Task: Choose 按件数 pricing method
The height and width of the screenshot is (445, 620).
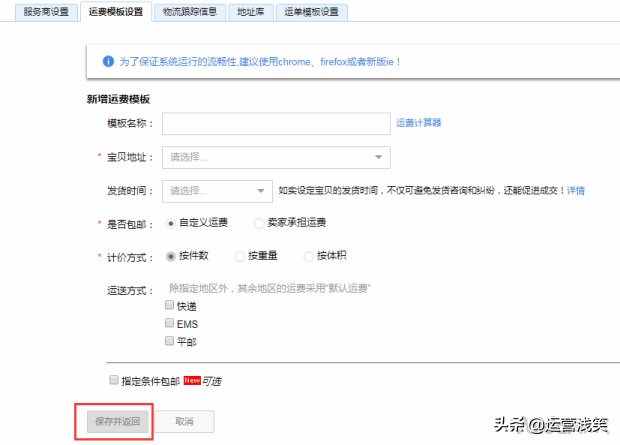Action: click(x=171, y=257)
